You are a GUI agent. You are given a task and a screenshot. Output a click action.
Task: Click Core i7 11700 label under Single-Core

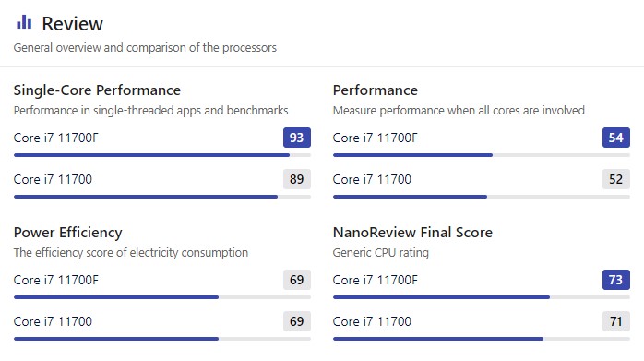coord(53,179)
